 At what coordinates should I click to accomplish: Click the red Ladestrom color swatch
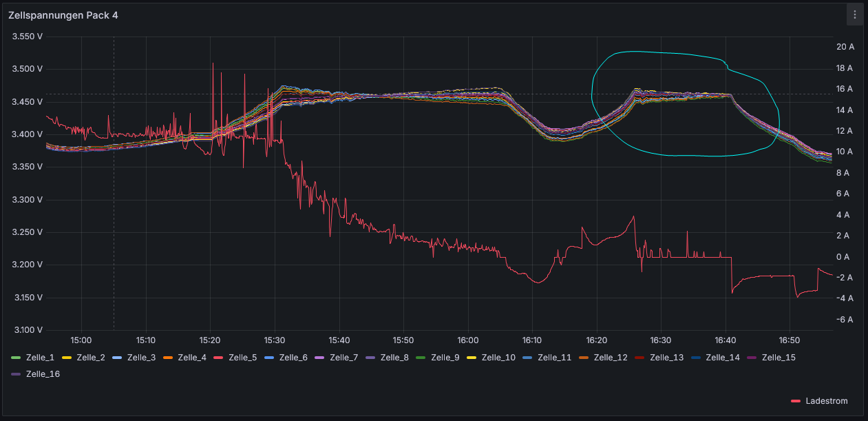click(x=796, y=401)
